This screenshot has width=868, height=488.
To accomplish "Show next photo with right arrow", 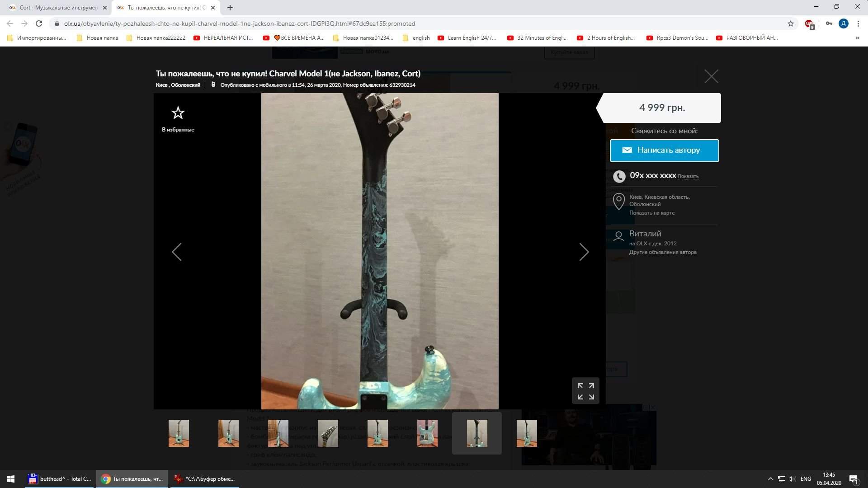I will (x=584, y=252).
